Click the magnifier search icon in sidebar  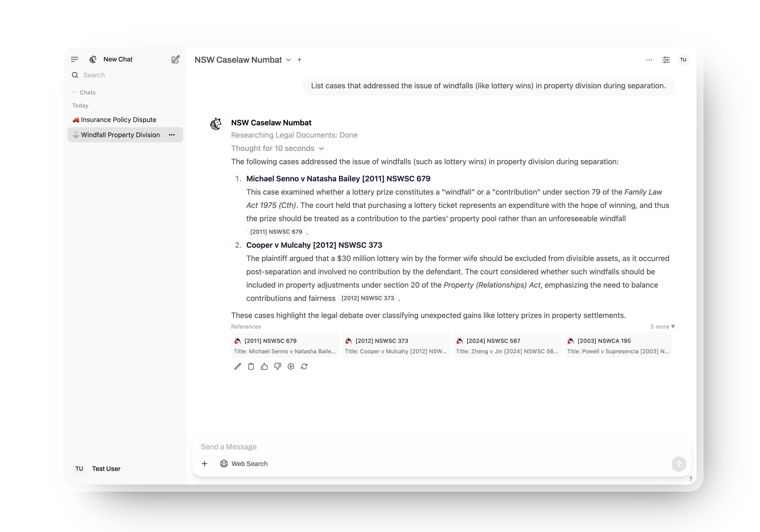(75, 75)
